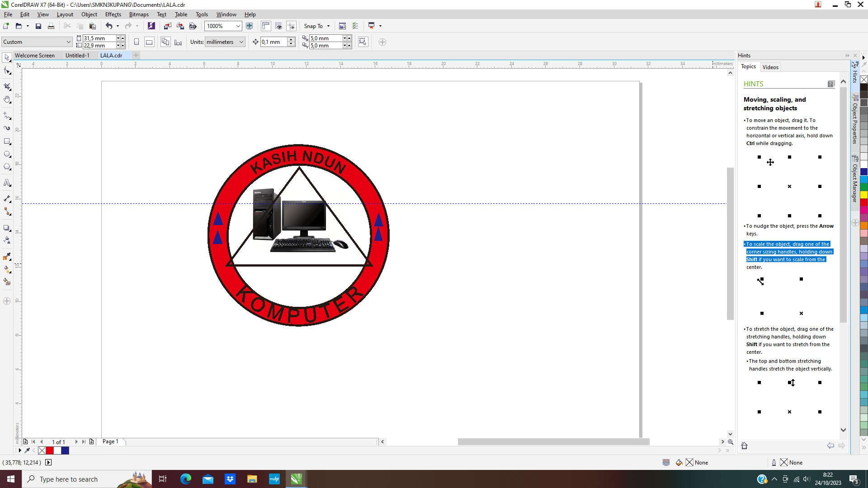Select the Ellipse tool
Image resolution: width=868 pixels, height=488 pixels.
[x=7, y=155]
